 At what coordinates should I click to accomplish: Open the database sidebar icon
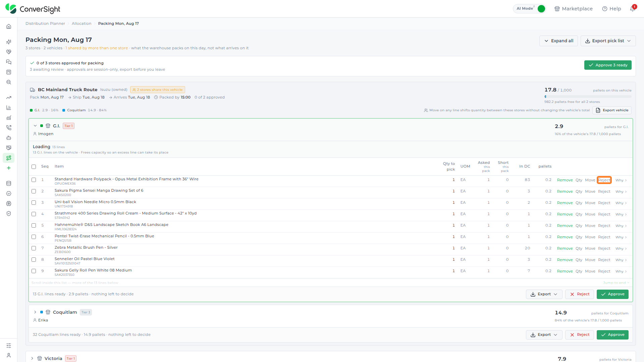[9, 183]
